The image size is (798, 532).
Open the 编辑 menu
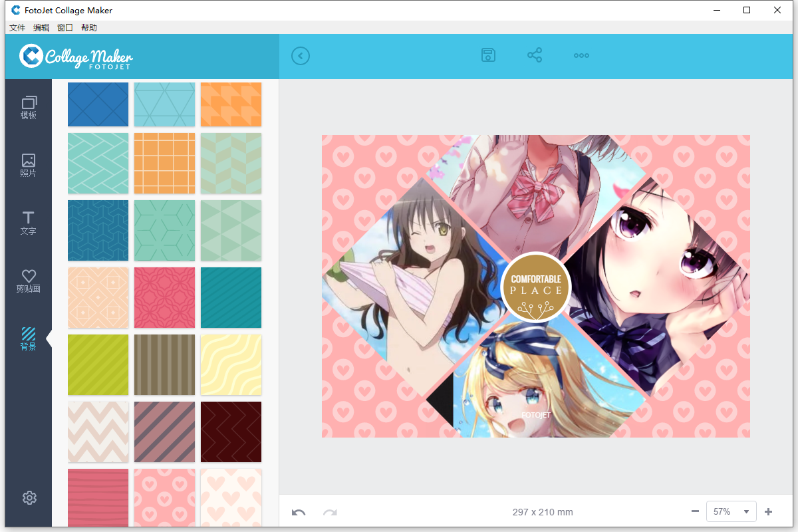[x=41, y=27]
